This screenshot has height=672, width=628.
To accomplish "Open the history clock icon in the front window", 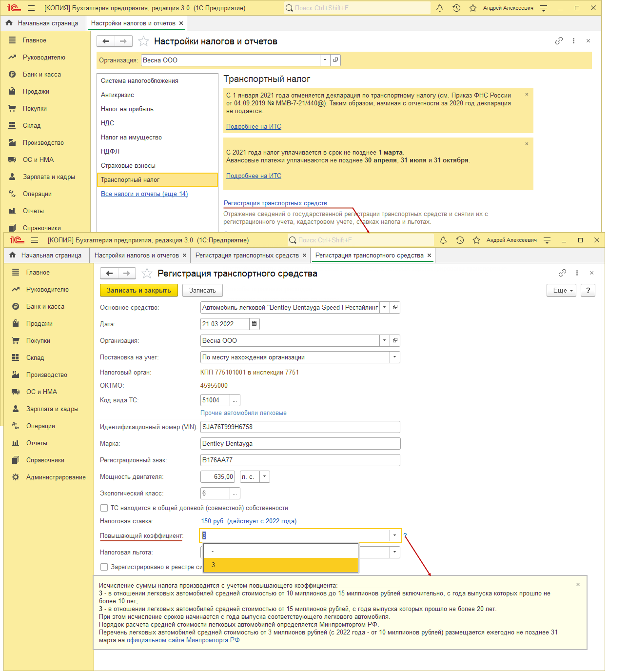I will click(x=460, y=240).
